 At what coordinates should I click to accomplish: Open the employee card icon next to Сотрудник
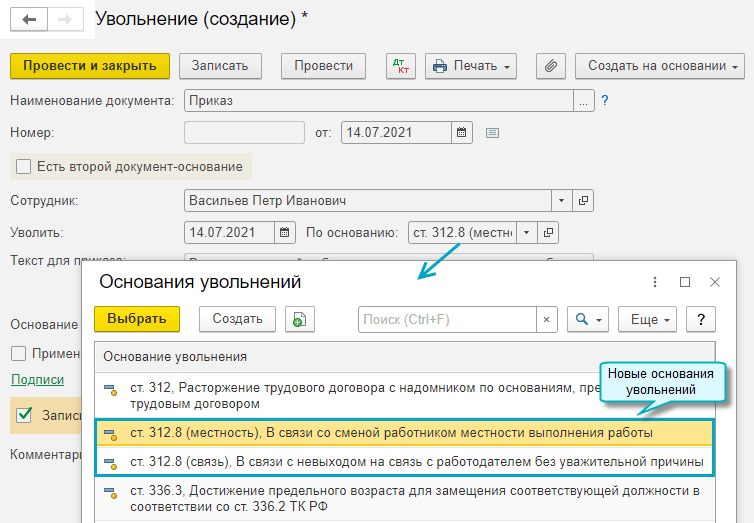pyautogui.click(x=583, y=200)
